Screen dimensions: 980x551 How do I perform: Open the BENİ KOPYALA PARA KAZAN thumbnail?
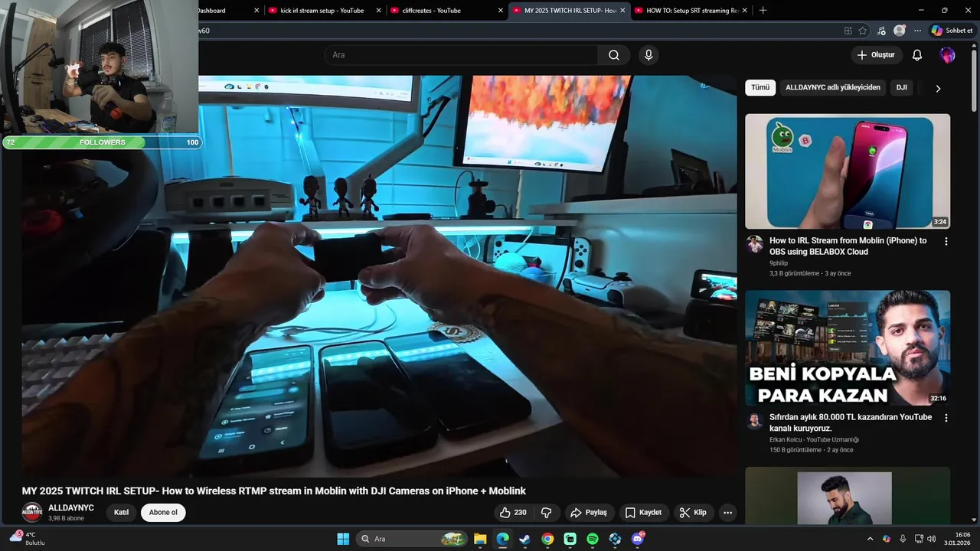click(x=848, y=348)
